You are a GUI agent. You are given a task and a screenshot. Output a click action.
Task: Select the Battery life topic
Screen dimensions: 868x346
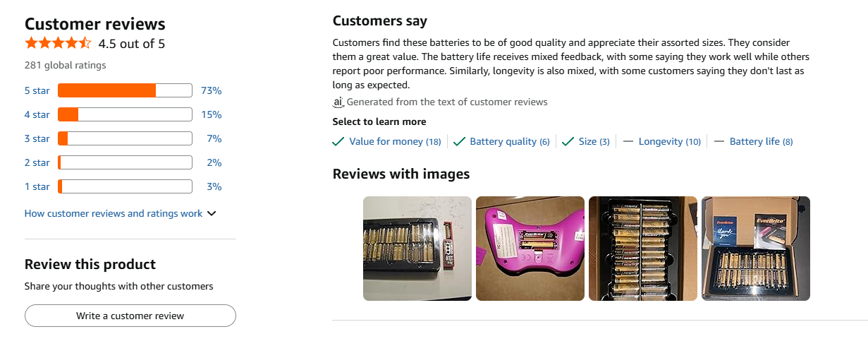[x=760, y=141]
